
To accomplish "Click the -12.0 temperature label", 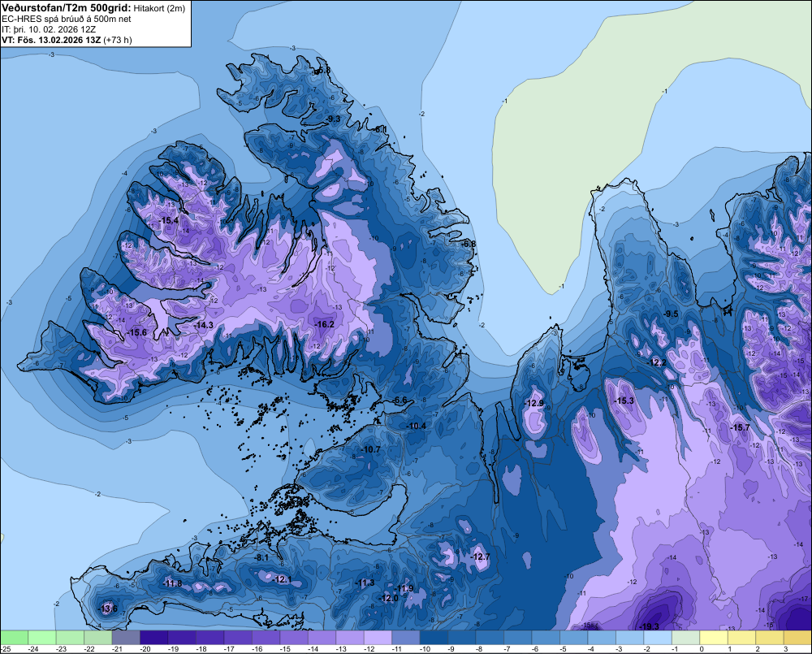I will point(389,598).
